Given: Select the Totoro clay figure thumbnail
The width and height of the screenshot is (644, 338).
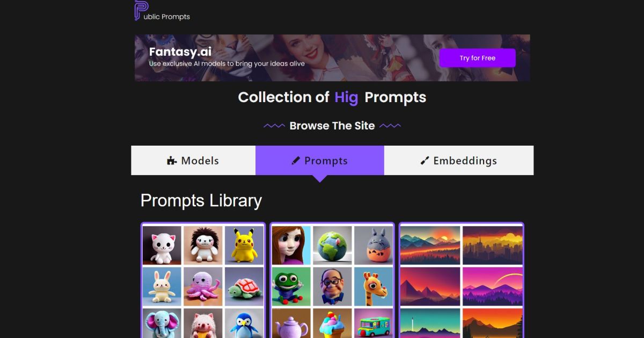Looking at the screenshot, I should click(x=374, y=245).
